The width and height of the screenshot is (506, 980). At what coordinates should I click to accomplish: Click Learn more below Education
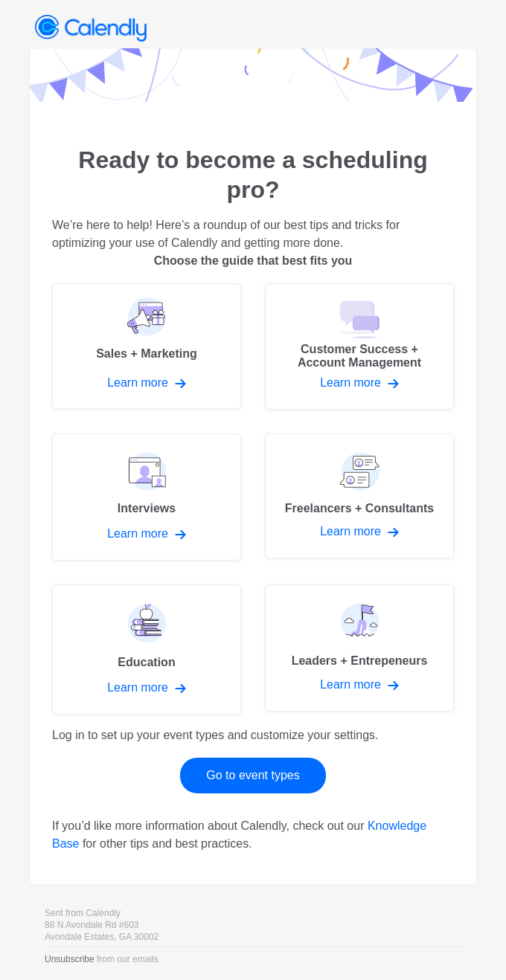(138, 688)
